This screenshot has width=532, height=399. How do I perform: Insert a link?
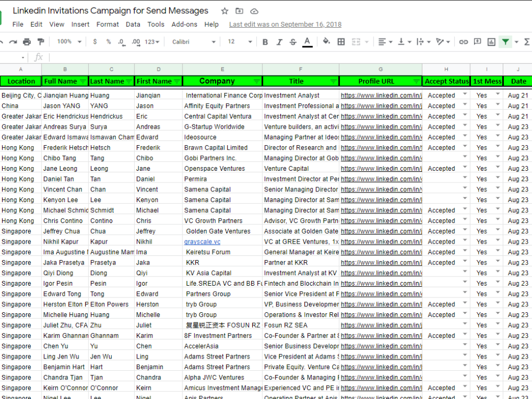(x=464, y=41)
